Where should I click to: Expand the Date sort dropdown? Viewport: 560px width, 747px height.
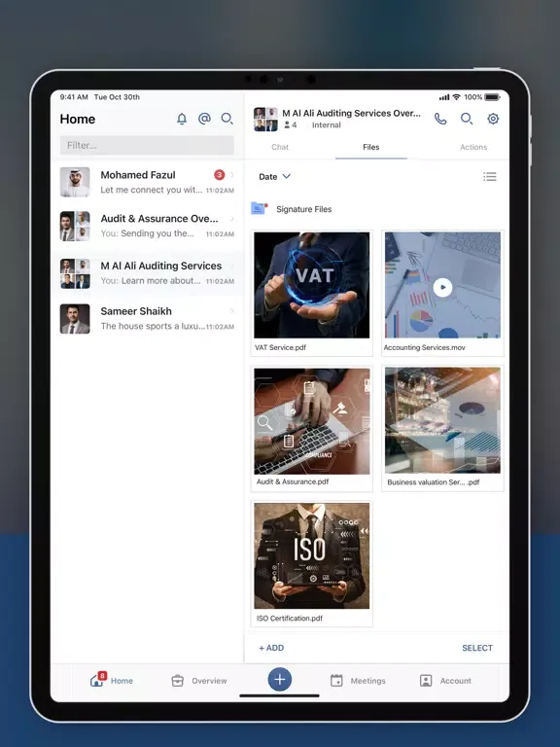pos(274,177)
